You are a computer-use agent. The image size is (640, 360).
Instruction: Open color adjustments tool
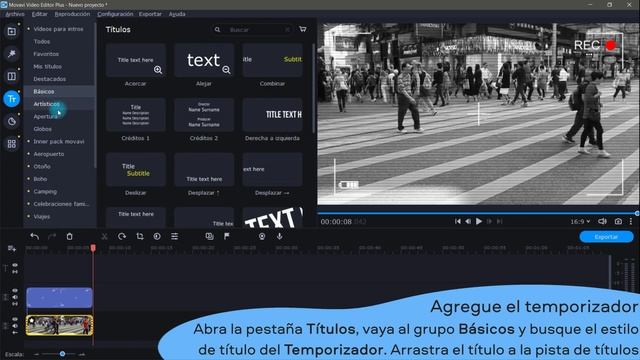pyautogui.click(x=157, y=236)
